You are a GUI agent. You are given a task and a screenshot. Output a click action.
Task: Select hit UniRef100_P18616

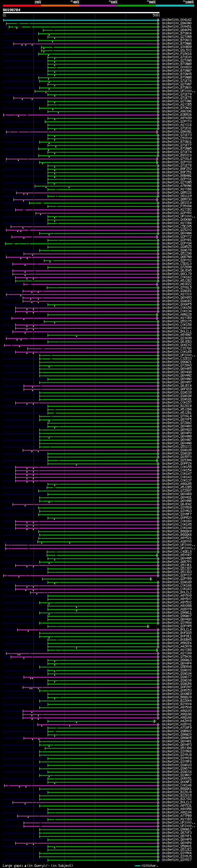click(x=177, y=54)
